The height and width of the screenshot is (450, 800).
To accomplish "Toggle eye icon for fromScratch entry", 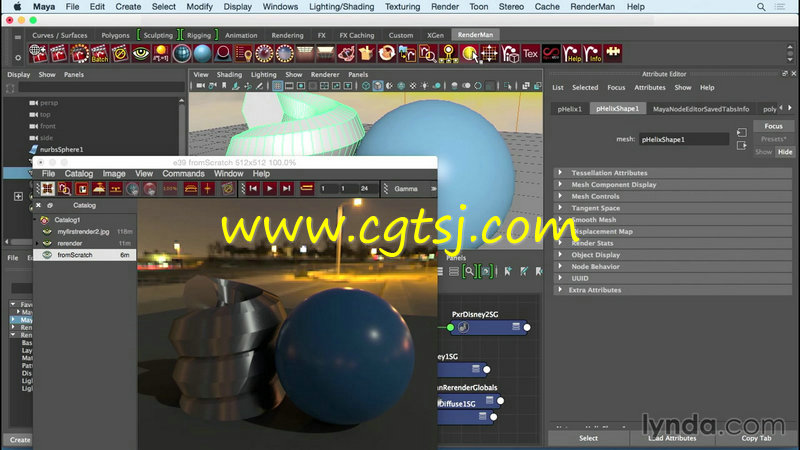I will (x=47, y=255).
